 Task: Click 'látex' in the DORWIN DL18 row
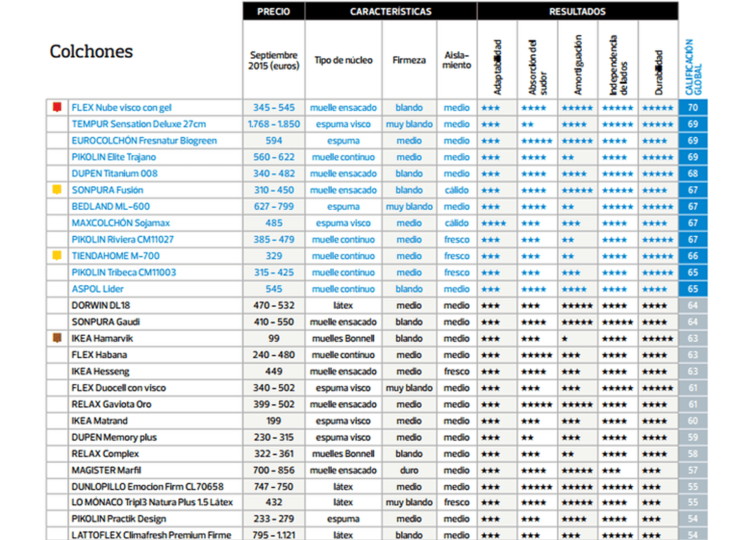coord(343,306)
